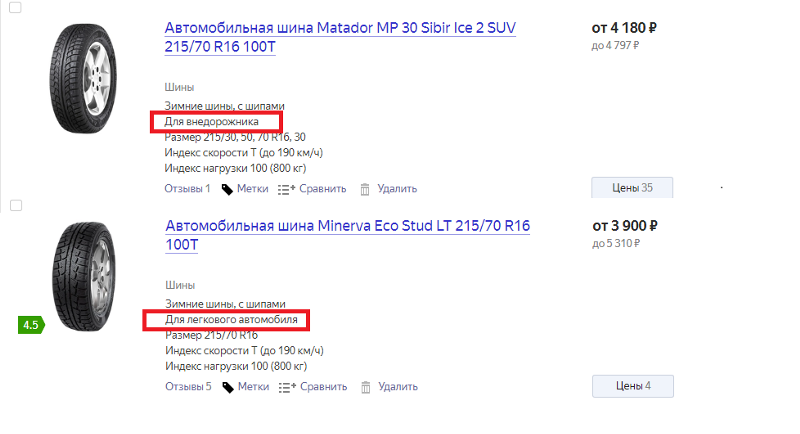
Task: Click the Метки label on the Matador row
Action: coord(253,189)
